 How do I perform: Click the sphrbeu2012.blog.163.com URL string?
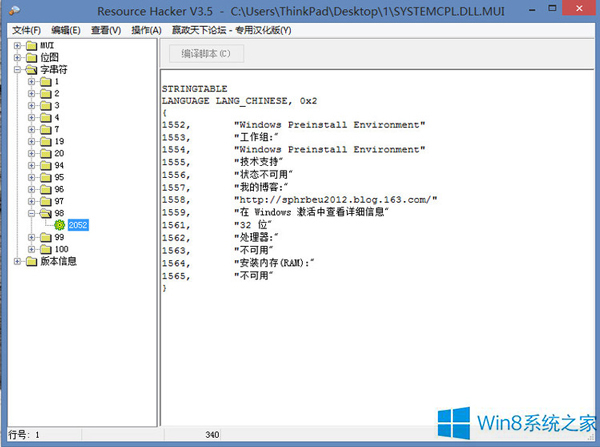(336, 199)
